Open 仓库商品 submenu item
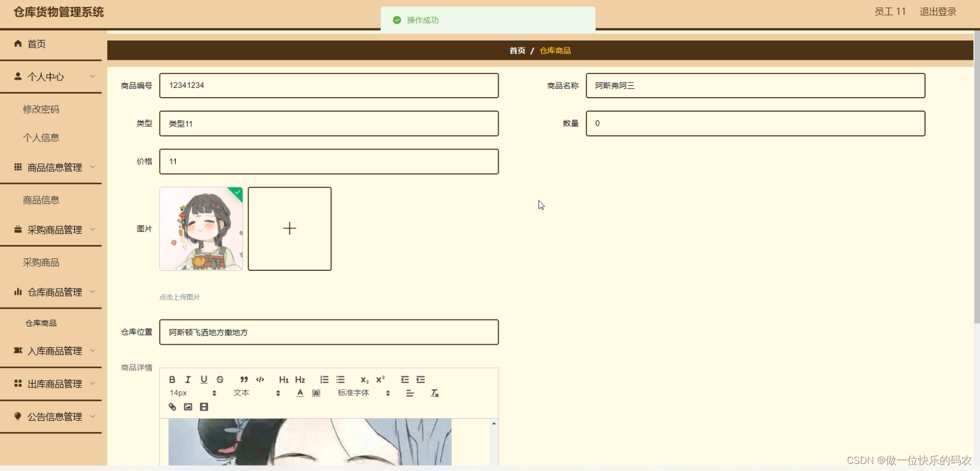Viewport: 980px width, 471px height. coord(41,323)
